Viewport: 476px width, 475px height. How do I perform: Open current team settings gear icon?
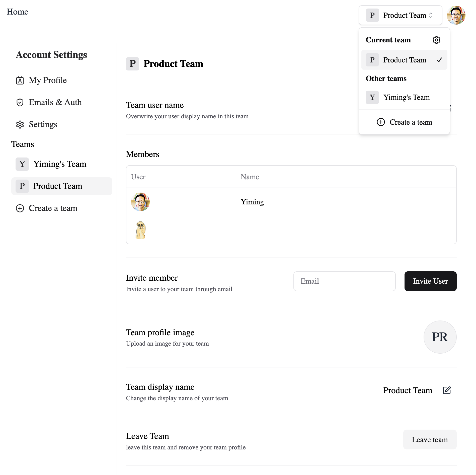pos(436,40)
